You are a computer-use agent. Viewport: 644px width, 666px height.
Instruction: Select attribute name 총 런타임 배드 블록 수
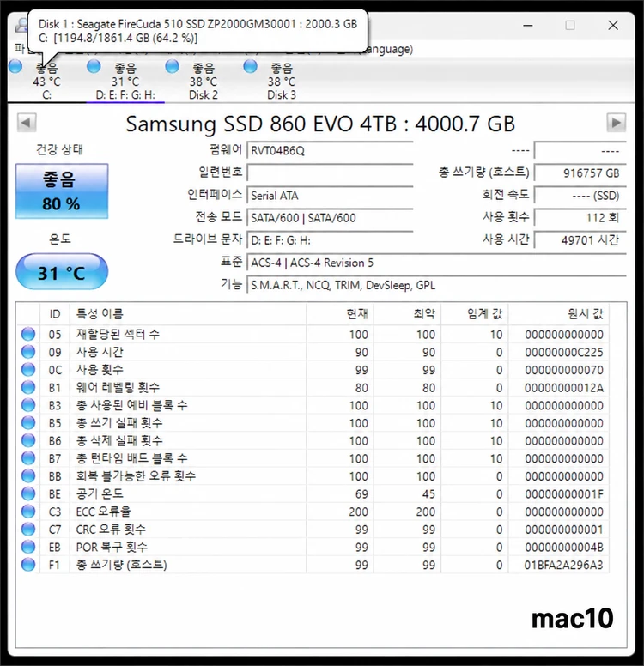pos(131,458)
